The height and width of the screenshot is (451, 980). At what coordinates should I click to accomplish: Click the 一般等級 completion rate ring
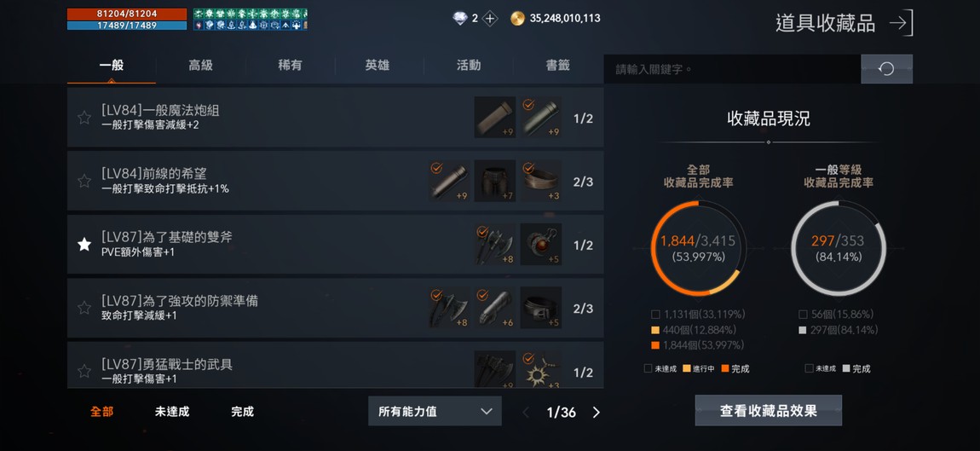[839, 248]
